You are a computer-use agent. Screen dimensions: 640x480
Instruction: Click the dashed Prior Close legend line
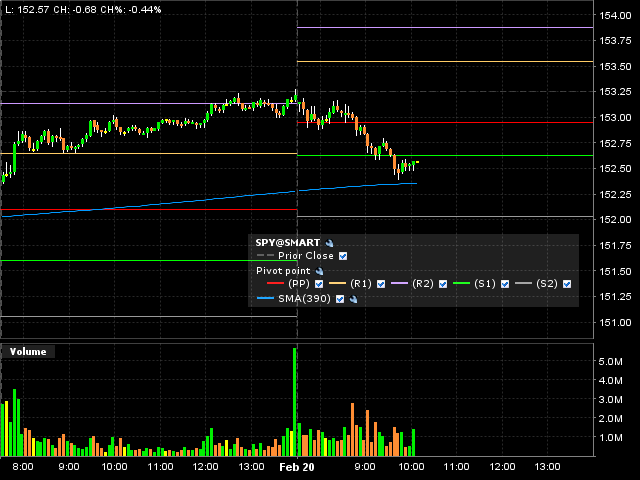pyautogui.click(x=265, y=256)
